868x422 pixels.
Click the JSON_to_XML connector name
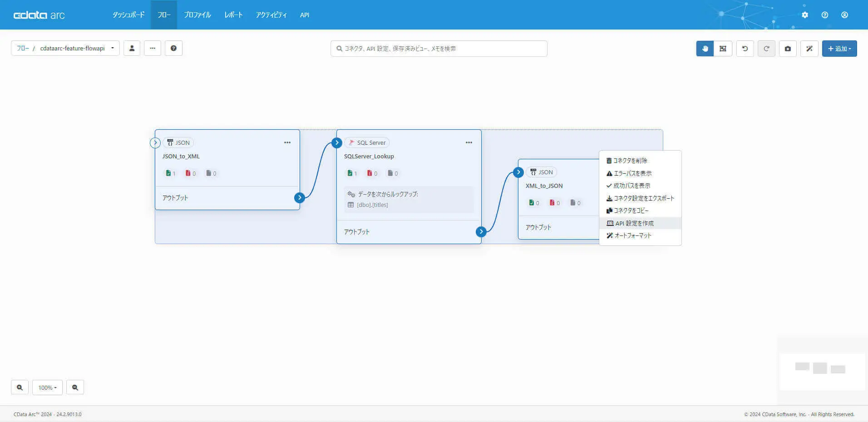[x=181, y=156]
